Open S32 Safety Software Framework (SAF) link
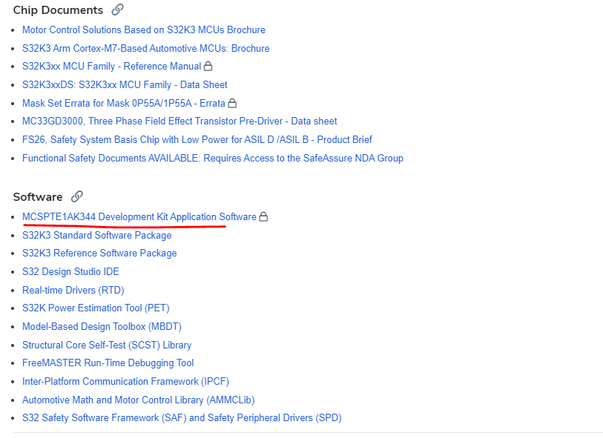Viewport: 603px width, 438px height. coord(182,418)
